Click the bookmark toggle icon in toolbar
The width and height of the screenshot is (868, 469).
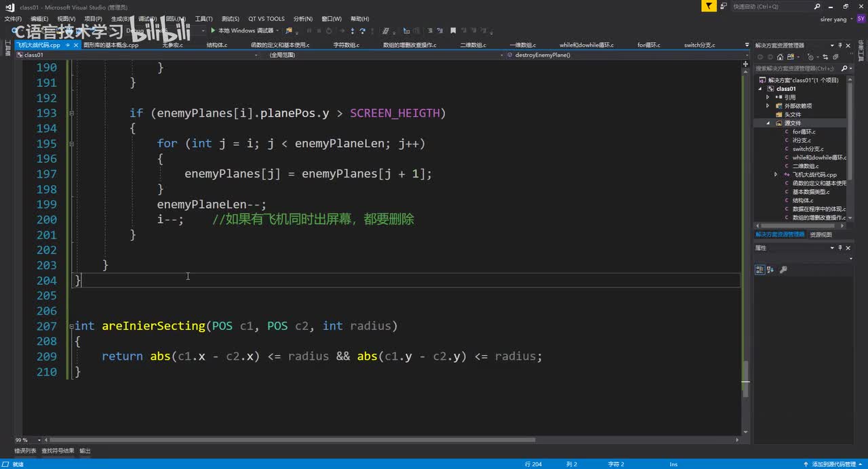click(453, 30)
